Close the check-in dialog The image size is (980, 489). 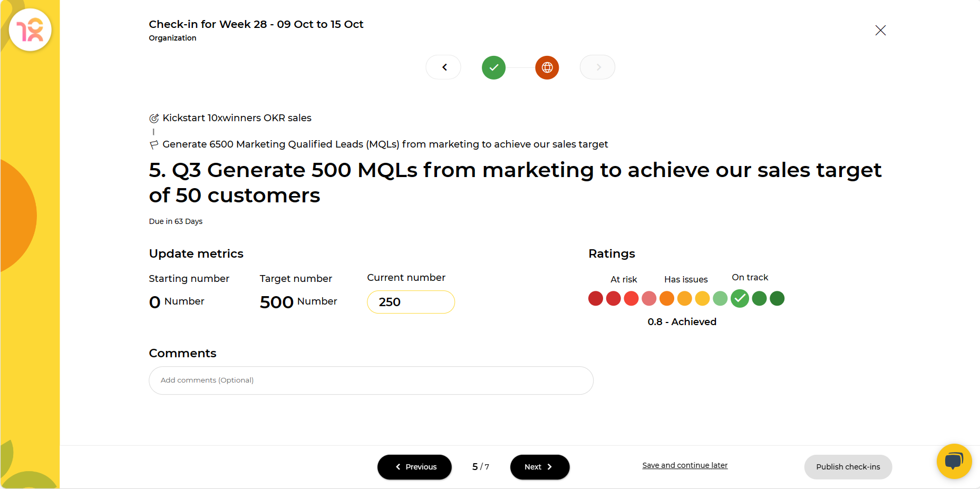(x=880, y=30)
